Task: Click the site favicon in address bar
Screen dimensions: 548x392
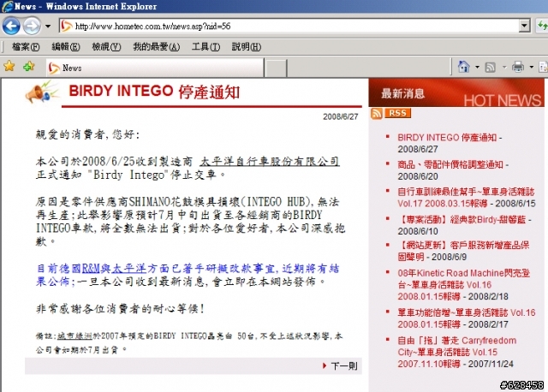Action: pos(67,27)
